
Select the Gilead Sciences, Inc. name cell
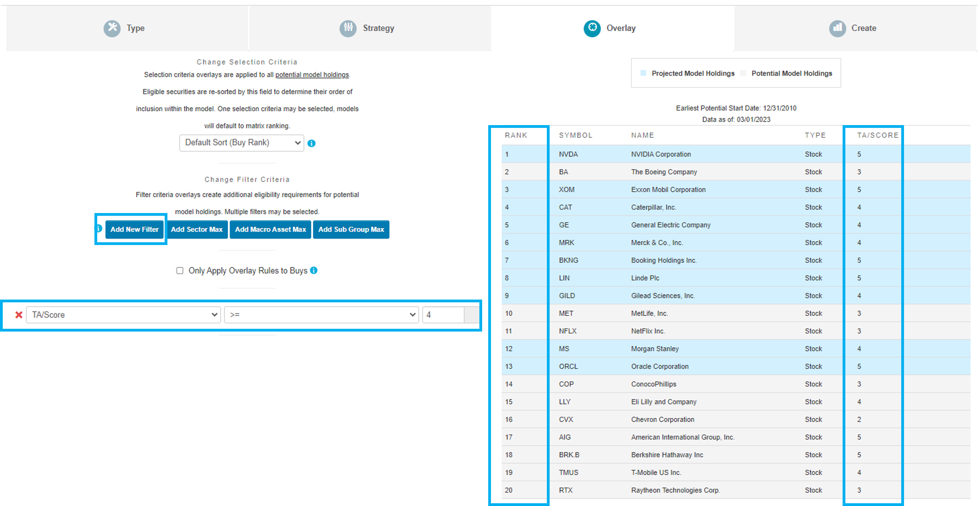point(663,296)
